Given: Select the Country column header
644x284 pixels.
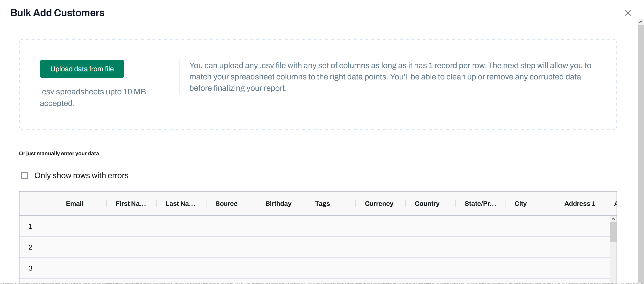Looking at the screenshot, I should point(427,203).
